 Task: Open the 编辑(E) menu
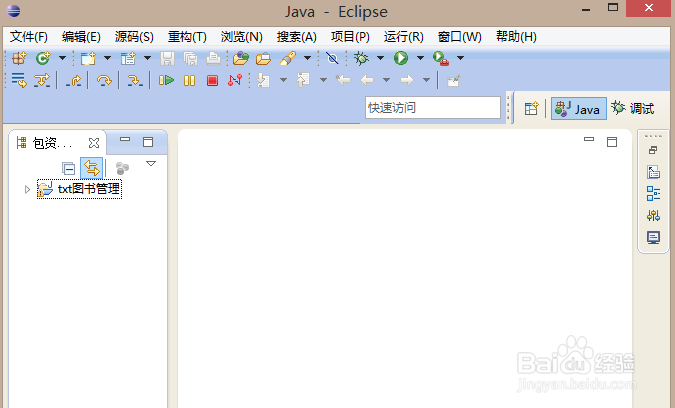[81, 37]
